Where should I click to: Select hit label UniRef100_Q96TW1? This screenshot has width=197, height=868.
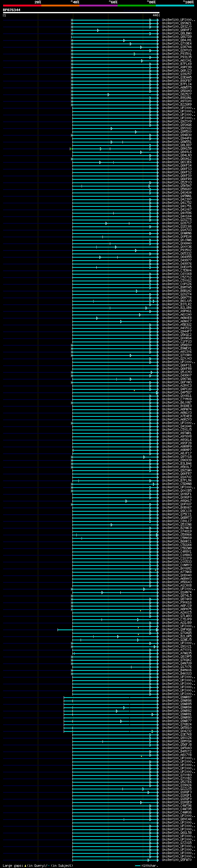click(x=176, y=379)
